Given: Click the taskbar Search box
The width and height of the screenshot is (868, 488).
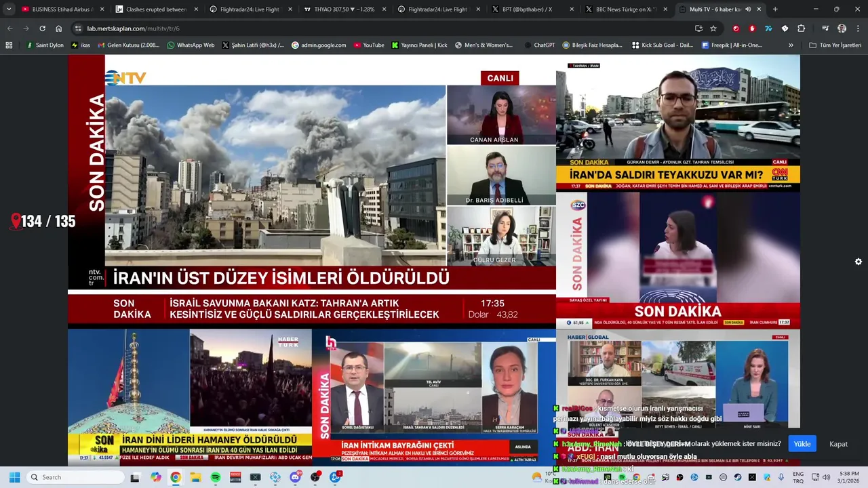Looking at the screenshot, I should pyautogui.click(x=75, y=477).
